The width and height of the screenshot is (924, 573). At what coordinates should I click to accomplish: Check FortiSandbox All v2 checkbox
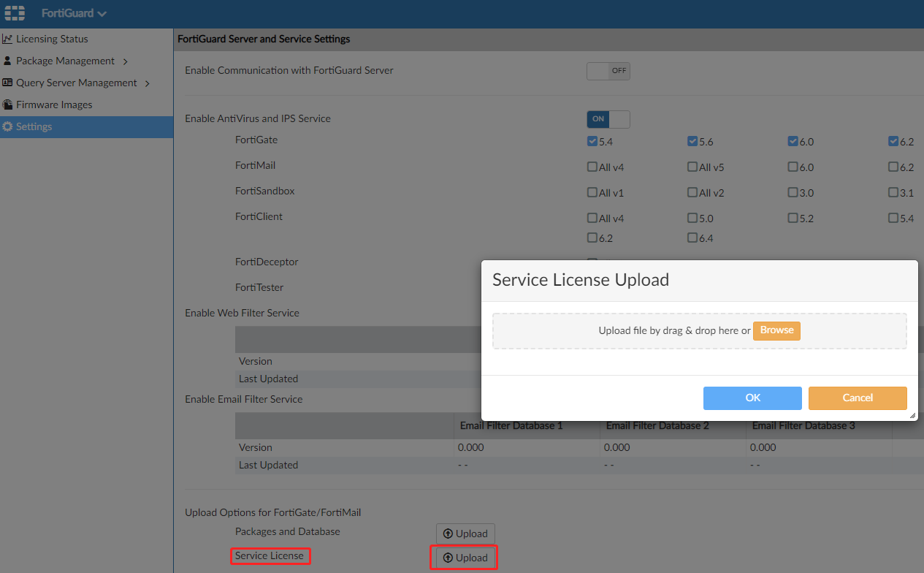pyautogui.click(x=692, y=192)
